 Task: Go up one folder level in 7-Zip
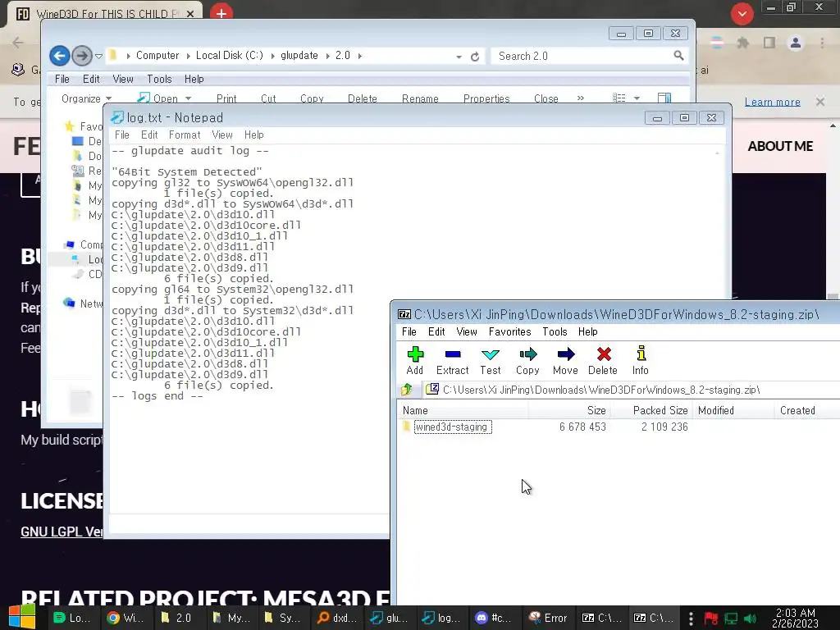tap(407, 390)
